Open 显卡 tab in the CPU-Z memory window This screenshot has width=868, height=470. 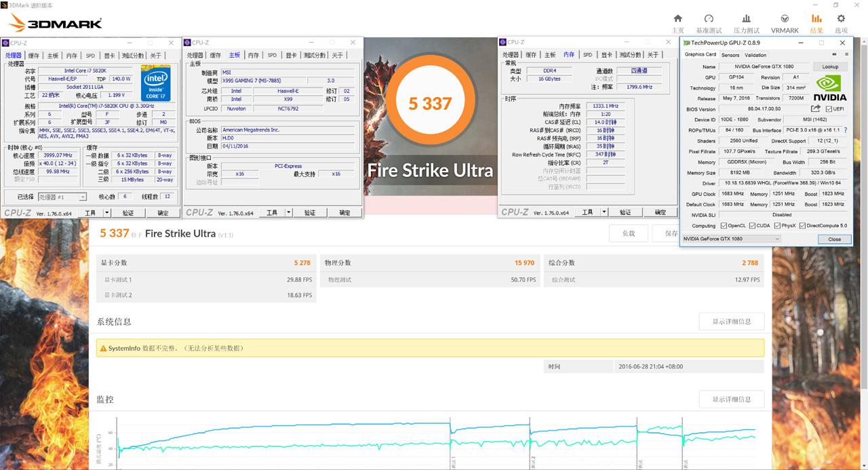pos(606,55)
